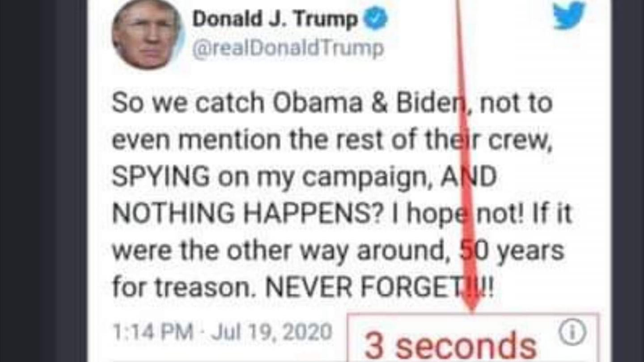This screenshot has width=644, height=362.
Task: Click the NOTHING HAPPENS? text
Action: tap(246, 215)
